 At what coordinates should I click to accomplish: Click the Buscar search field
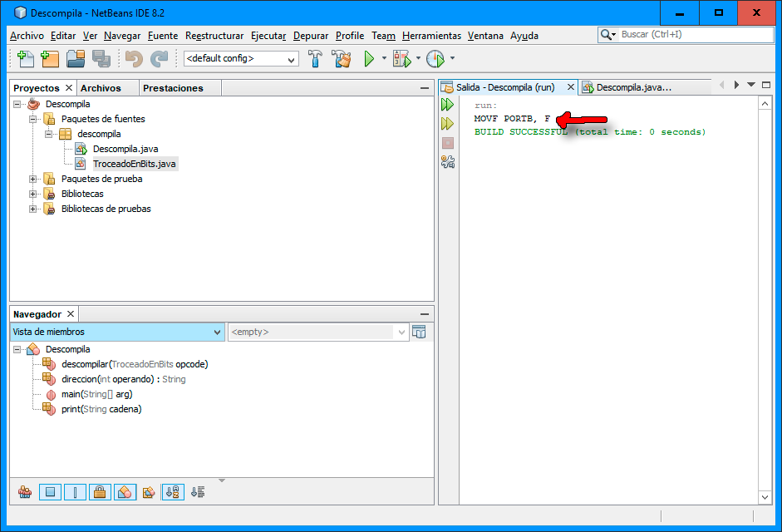tap(696, 34)
